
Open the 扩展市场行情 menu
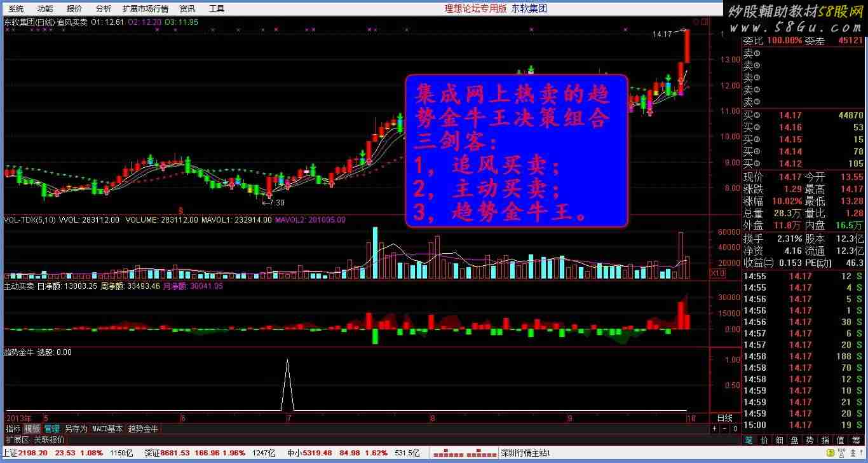pos(146,9)
